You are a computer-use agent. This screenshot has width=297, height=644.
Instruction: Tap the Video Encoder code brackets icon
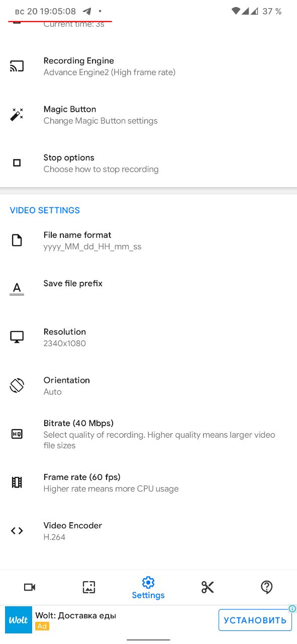click(x=17, y=531)
